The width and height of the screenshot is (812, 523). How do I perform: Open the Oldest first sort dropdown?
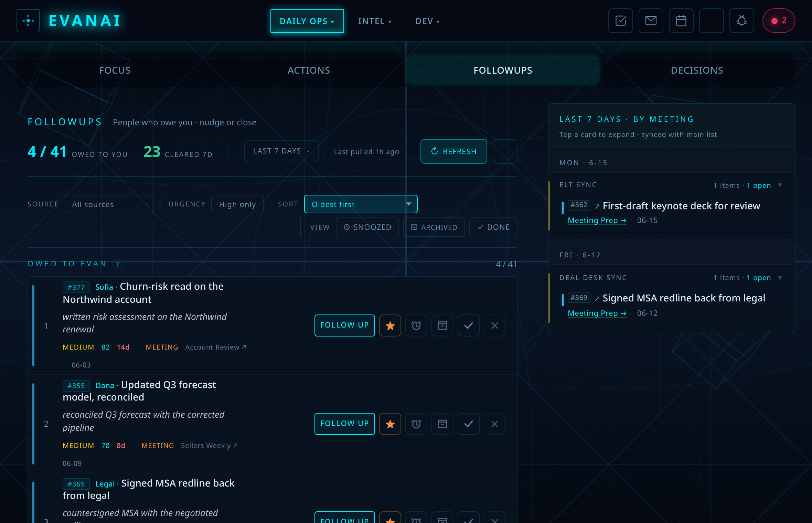[x=361, y=204]
